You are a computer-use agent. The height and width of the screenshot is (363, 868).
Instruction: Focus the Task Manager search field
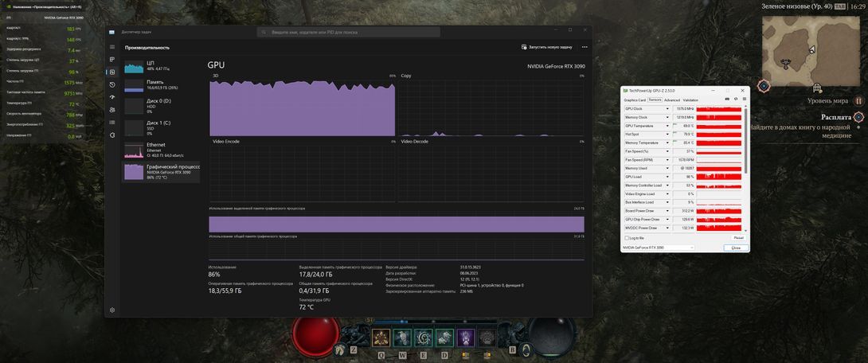pyautogui.click(x=349, y=32)
